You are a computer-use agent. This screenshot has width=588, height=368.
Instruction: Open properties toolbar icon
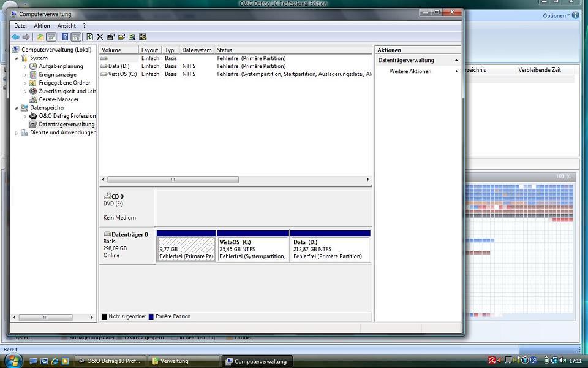click(x=111, y=37)
